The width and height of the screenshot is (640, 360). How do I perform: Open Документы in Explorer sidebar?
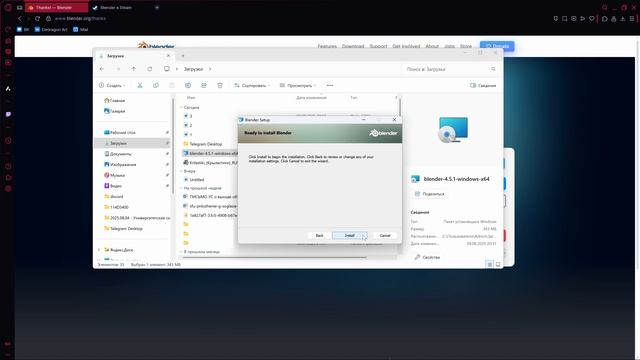tap(118, 154)
